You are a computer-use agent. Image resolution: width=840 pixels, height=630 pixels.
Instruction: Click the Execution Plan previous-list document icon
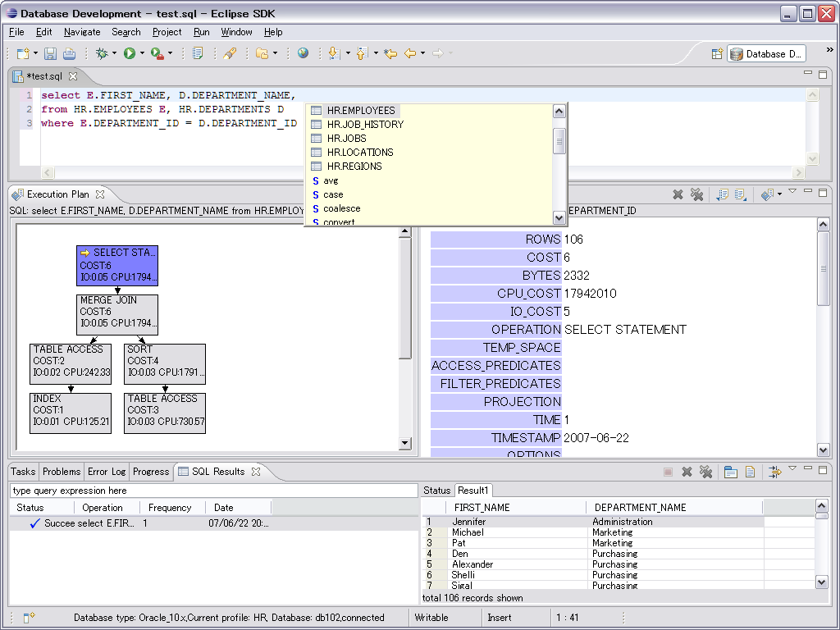[x=722, y=194]
